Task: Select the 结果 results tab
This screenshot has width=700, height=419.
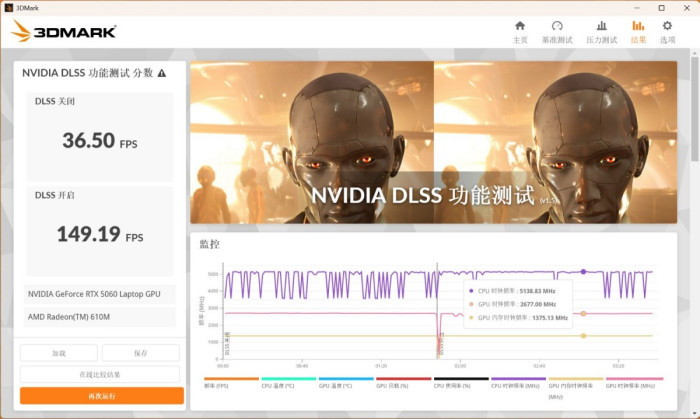Action: click(x=638, y=32)
